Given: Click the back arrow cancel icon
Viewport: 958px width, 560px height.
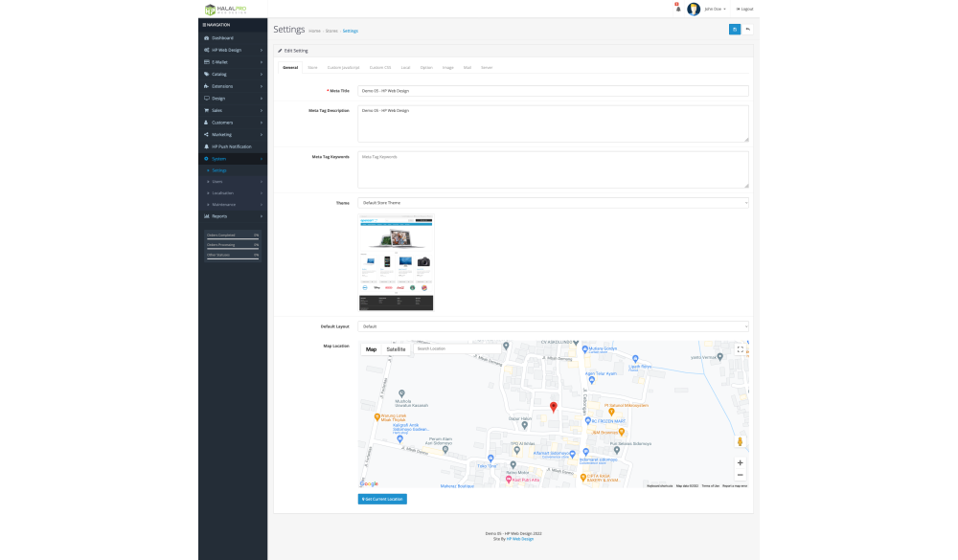Looking at the screenshot, I should point(747,30).
